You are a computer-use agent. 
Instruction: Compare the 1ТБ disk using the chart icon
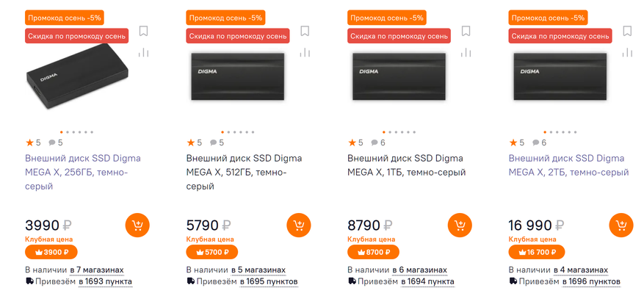(x=466, y=52)
